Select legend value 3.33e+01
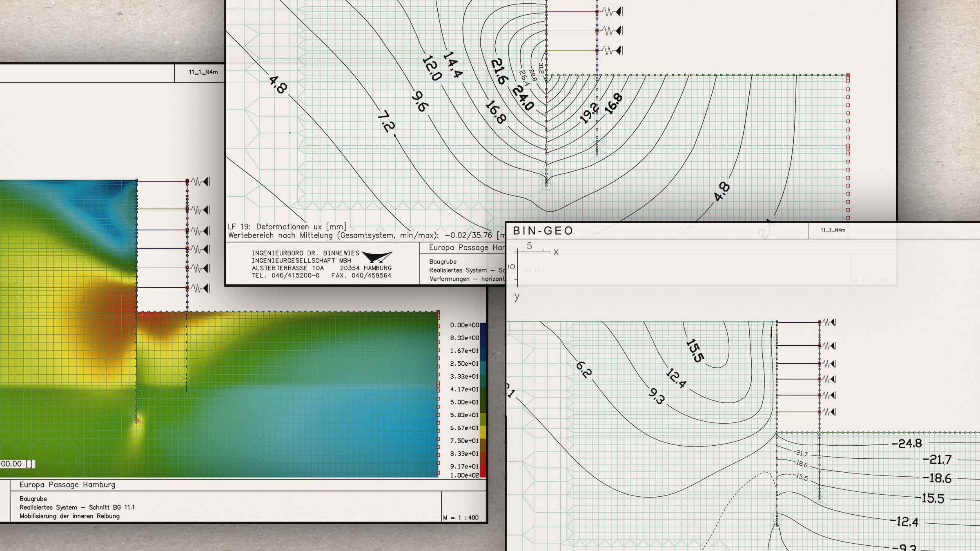 pos(464,376)
